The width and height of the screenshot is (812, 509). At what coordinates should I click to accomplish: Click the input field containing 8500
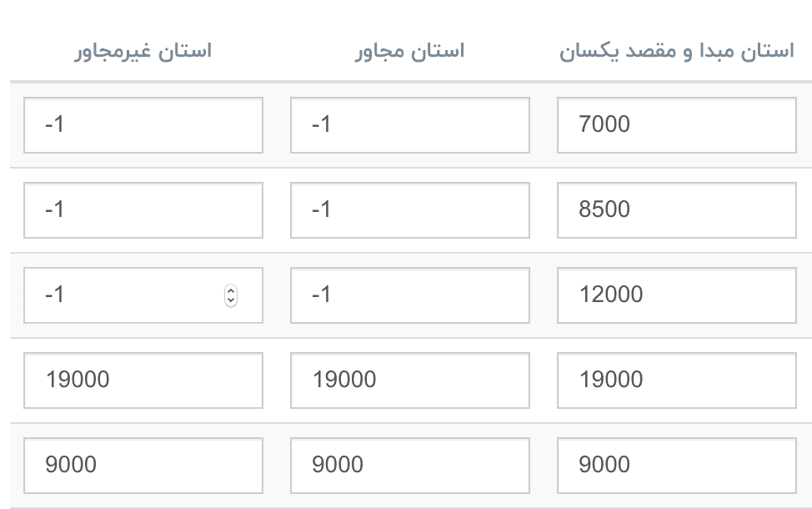[x=676, y=210]
